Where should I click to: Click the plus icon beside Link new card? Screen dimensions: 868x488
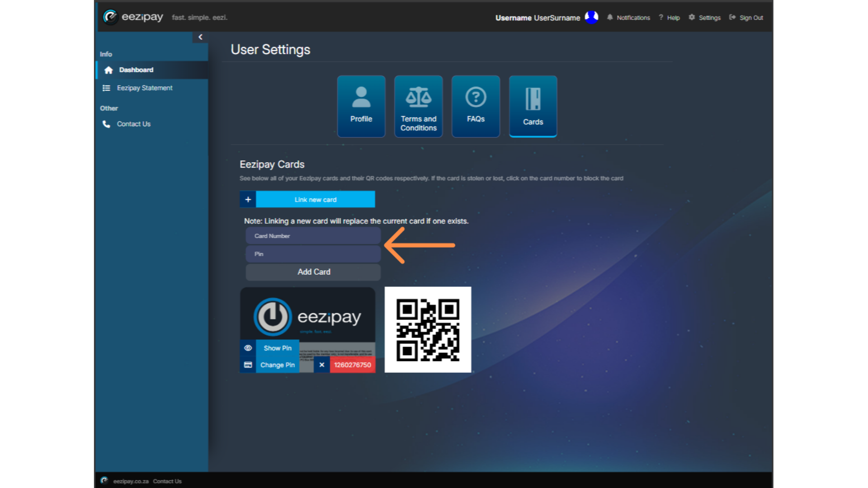pyautogui.click(x=248, y=199)
